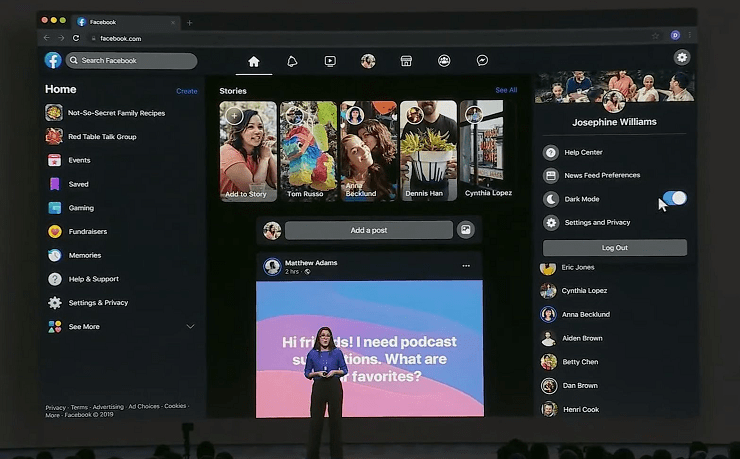
Task: Click the Create link next to Home
Action: (187, 91)
